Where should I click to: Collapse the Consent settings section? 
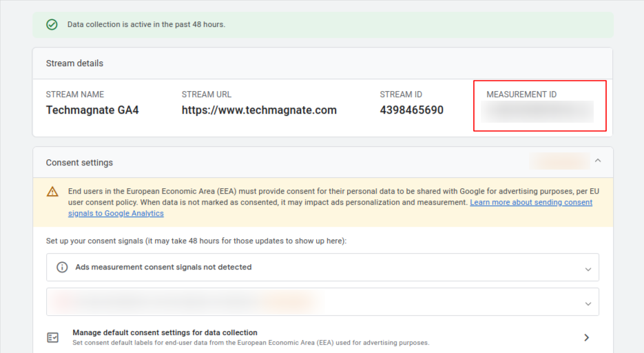tap(597, 161)
